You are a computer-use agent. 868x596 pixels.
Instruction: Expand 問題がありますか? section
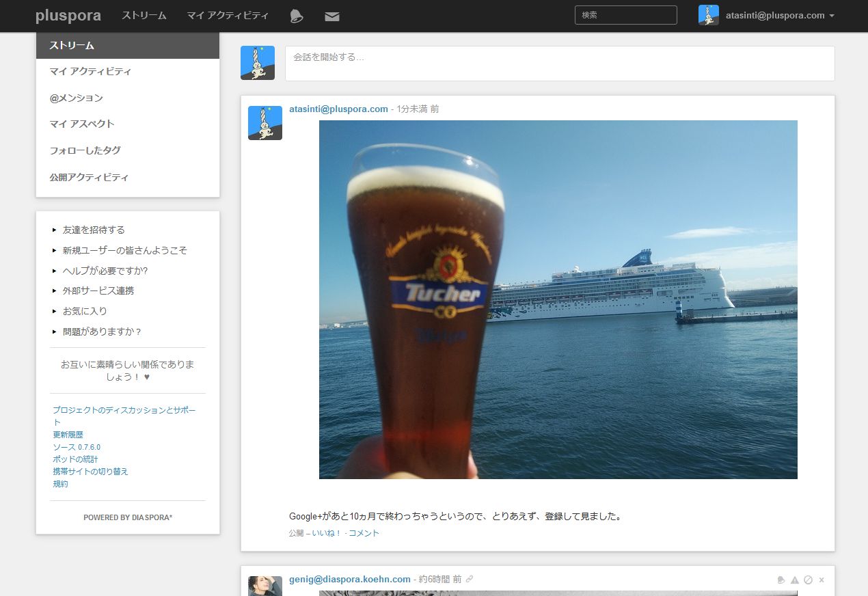tap(102, 331)
